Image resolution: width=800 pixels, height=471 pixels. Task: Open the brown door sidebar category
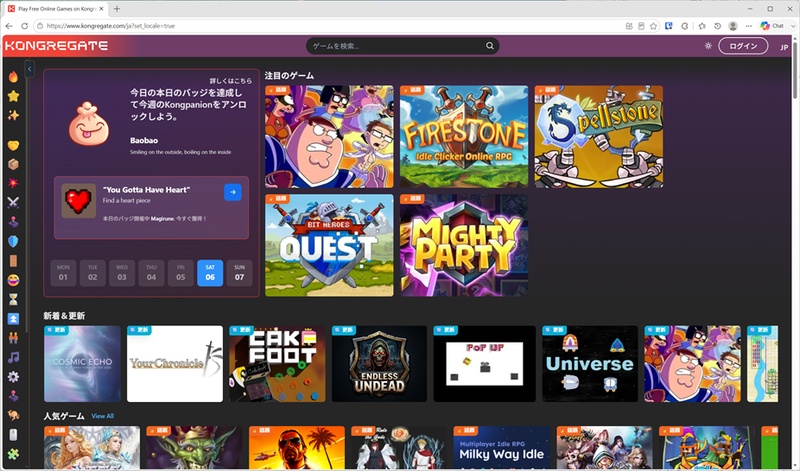[13, 260]
